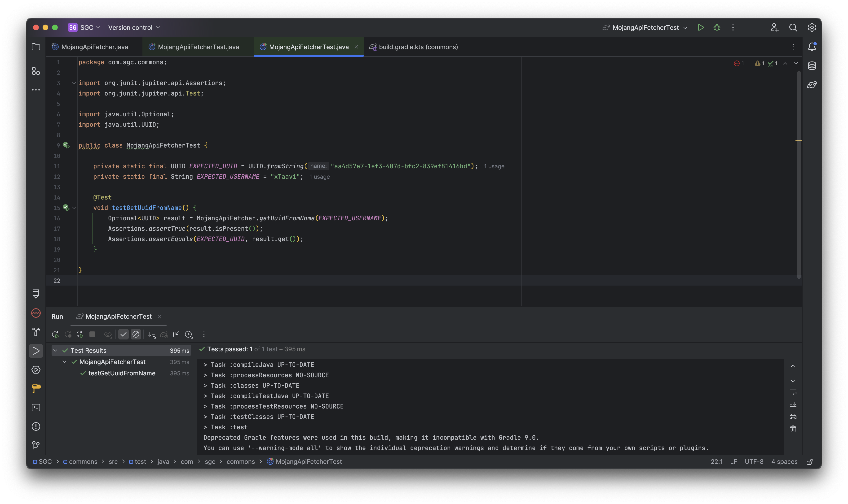Image resolution: width=848 pixels, height=504 pixels.
Task: Open the Gradle elephant tool window icon
Action: [x=812, y=85]
